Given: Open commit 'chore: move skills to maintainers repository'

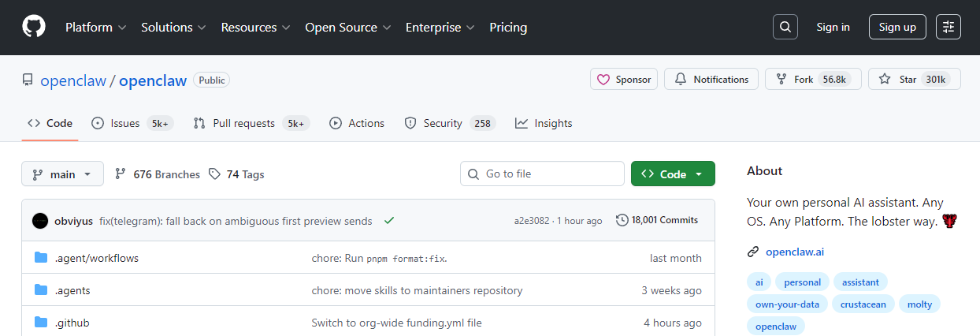Looking at the screenshot, I should pos(418,290).
